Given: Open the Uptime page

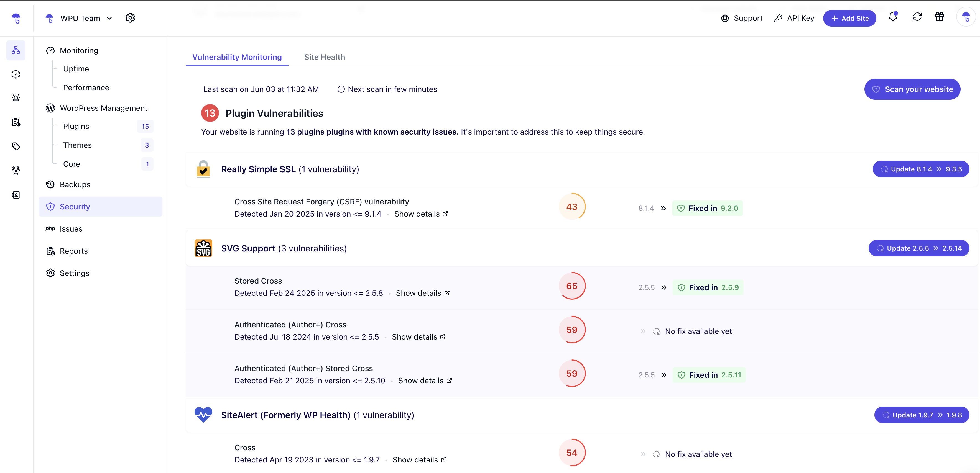Looking at the screenshot, I should pos(76,69).
